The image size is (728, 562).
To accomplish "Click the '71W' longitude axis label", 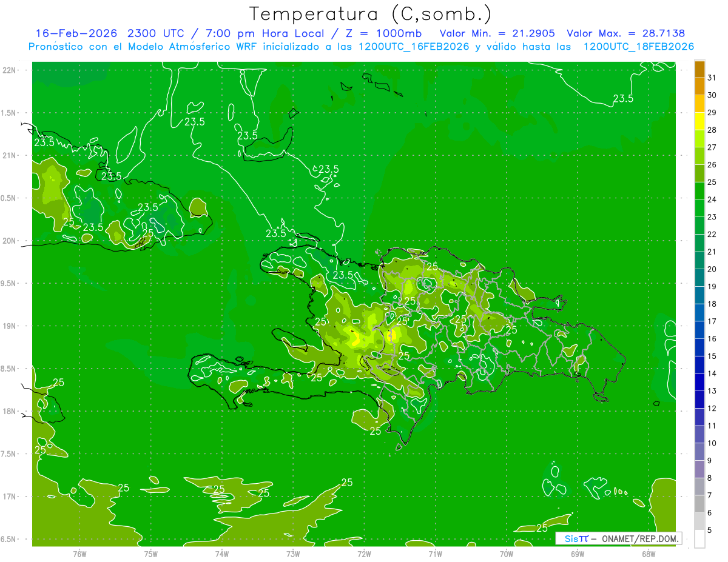I will click(435, 554).
